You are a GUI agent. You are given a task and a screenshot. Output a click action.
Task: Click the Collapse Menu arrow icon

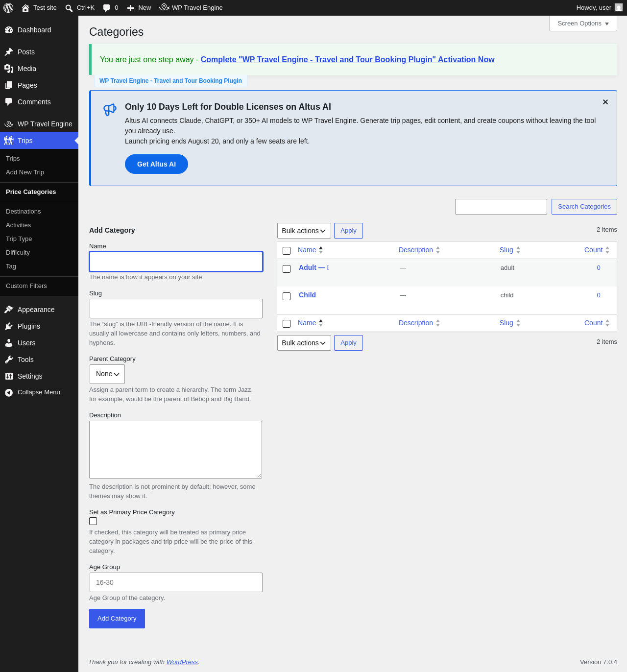point(9,392)
